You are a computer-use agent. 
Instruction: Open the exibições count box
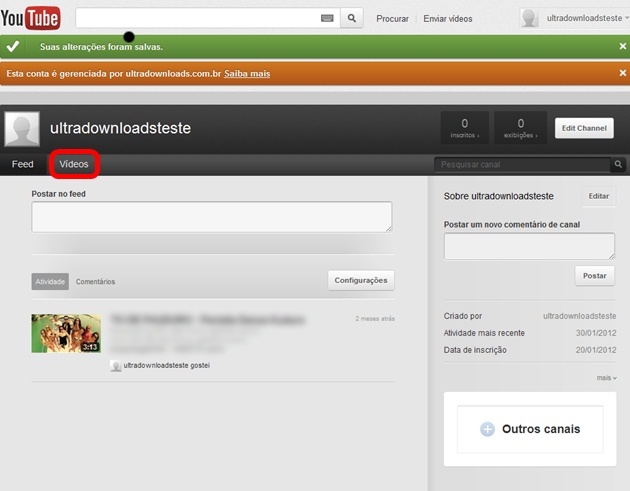520,128
